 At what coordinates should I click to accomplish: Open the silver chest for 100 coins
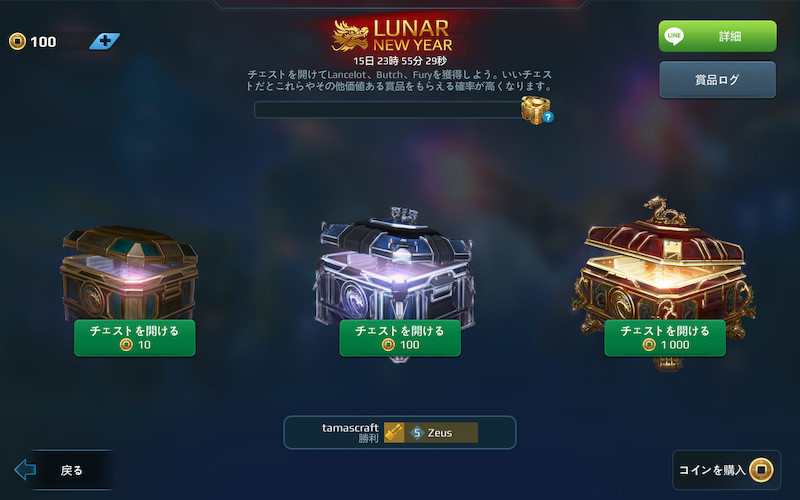pyautogui.click(x=400, y=338)
